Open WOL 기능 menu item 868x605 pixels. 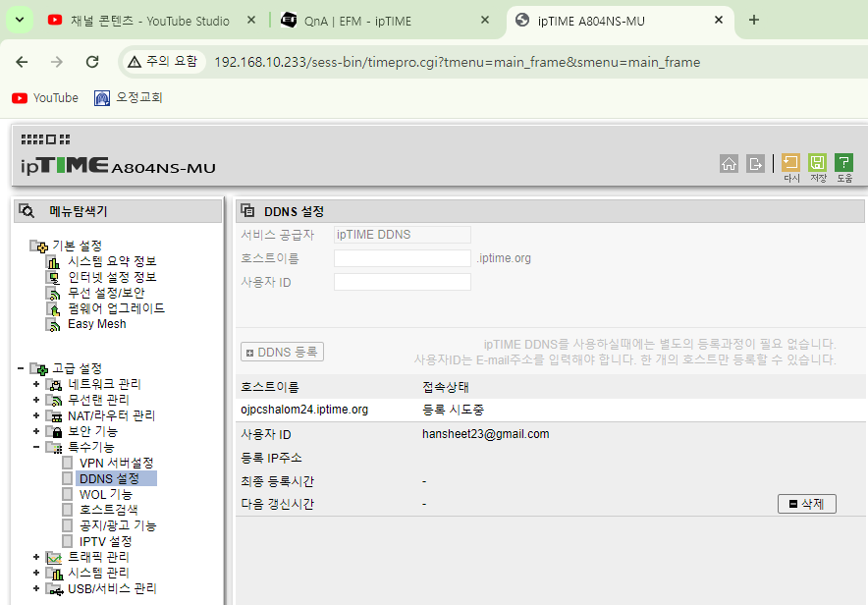(x=106, y=494)
